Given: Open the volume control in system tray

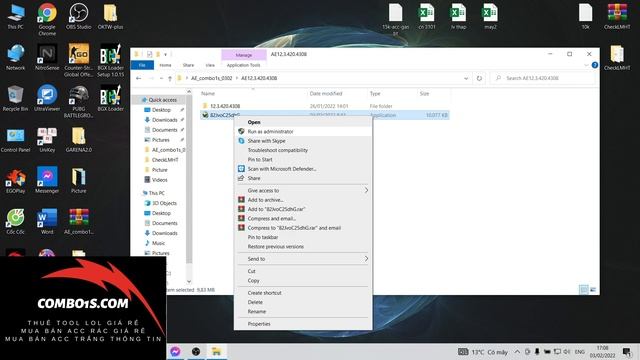Looking at the screenshot, I should [x=567, y=351].
